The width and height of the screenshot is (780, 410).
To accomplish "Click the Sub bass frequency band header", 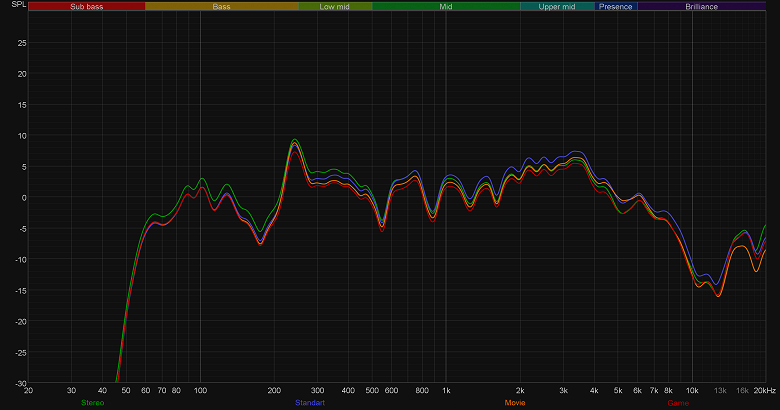I will [87, 6].
